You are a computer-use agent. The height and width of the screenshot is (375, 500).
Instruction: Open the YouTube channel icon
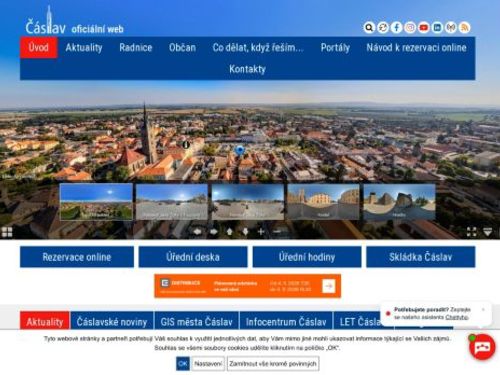pyautogui.click(x=424, y=27)
